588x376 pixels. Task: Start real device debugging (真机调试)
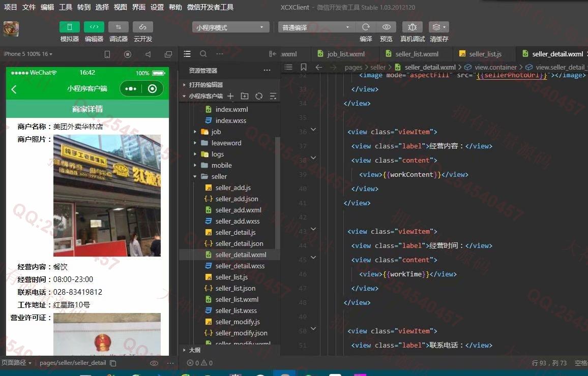412,27
